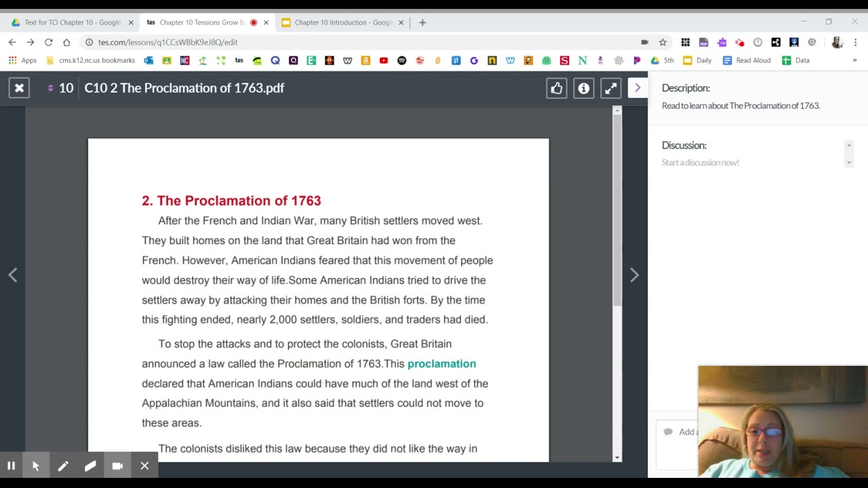Switch to Chapter 10 Introduction tab
Screen dimensions: 868x488
coord(343,22)
